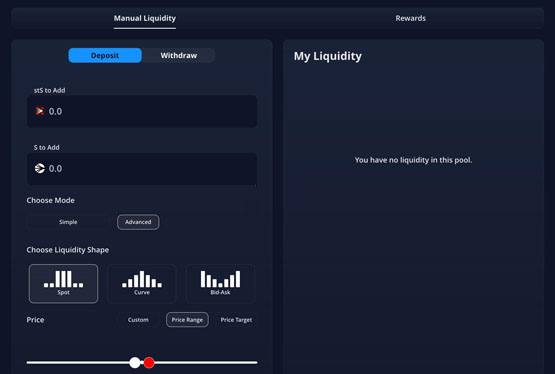Screen dimensions: 555x374
Task: Select the Custom price option
Action: [x=138, y=320]
